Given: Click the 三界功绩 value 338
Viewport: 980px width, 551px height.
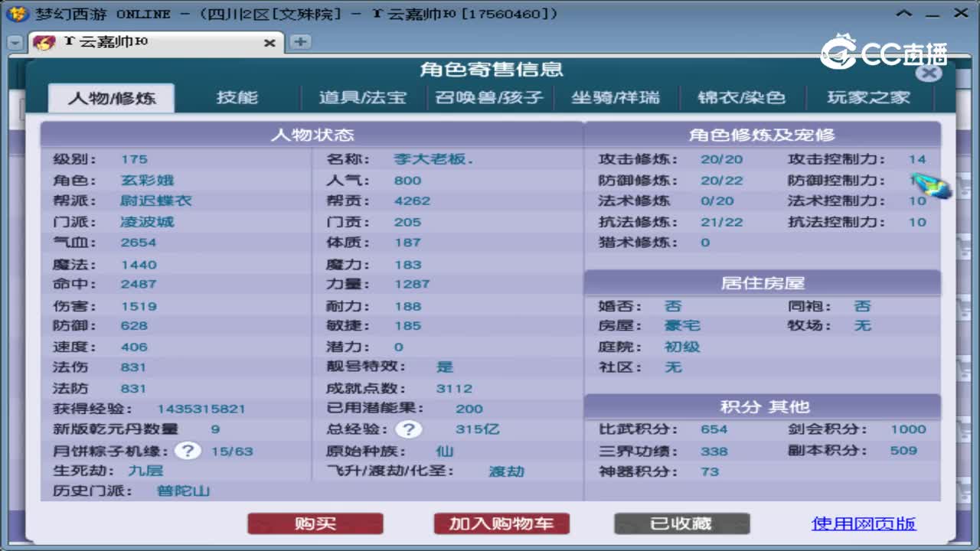Looking at the screenshot, I should click(714, 451).
